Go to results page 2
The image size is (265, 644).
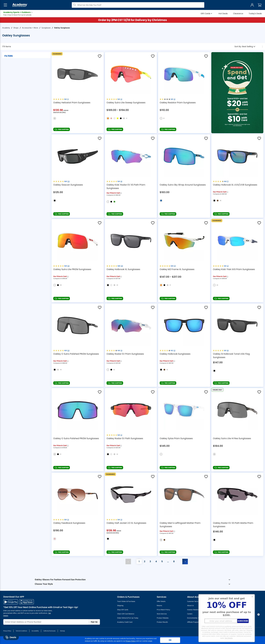(145, 562)
